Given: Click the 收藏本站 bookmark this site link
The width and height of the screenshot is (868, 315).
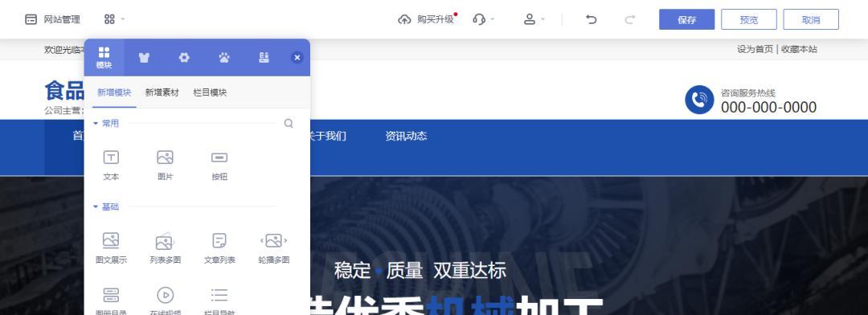Looking at the screenshot, I should coord(799,49).
